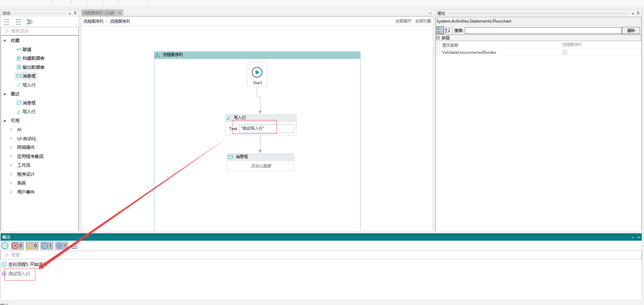Toggle the info filter showing 1
Viewport: 644px width, 305px height.
[47, 246]
